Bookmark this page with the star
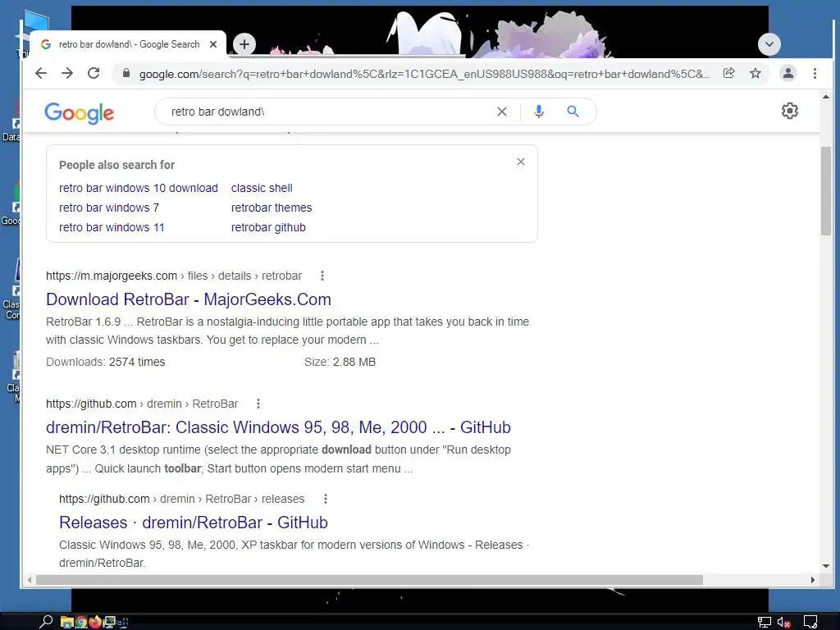The image size is (840, 630). (756, 73)
